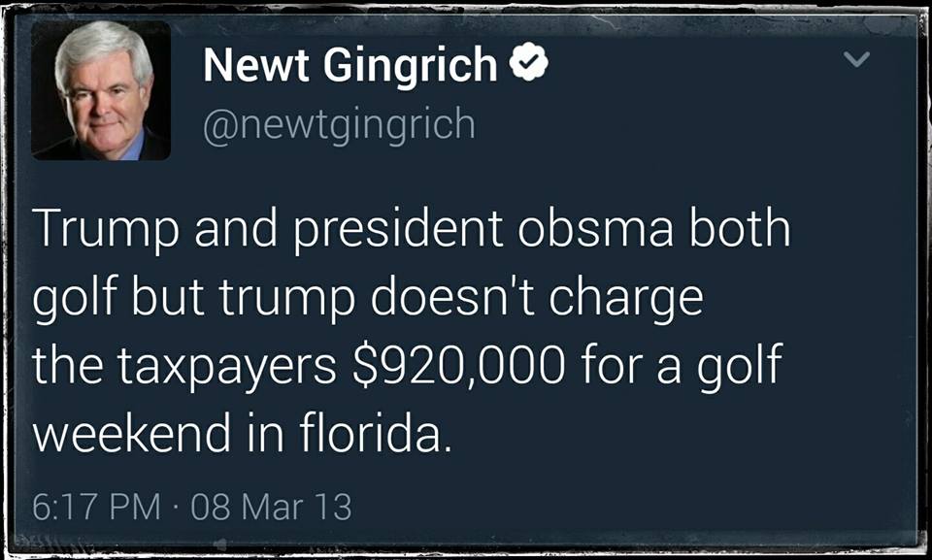Open the tweet options chevron menu
932x560 pixels.
click(856, 58)
